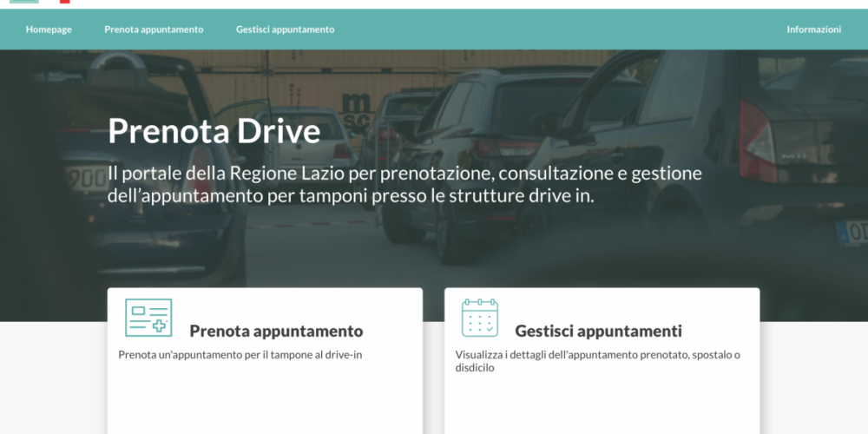Click the 'Il portale della Regione Lazio' subtitle
This screenshot has width=868, height=434.
[404, 185]
